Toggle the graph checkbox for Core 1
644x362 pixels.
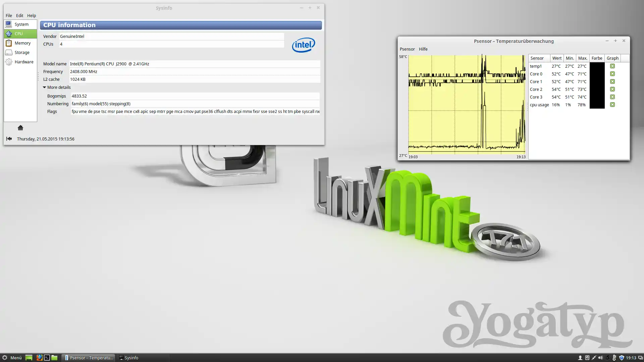[x=612, y=81]
